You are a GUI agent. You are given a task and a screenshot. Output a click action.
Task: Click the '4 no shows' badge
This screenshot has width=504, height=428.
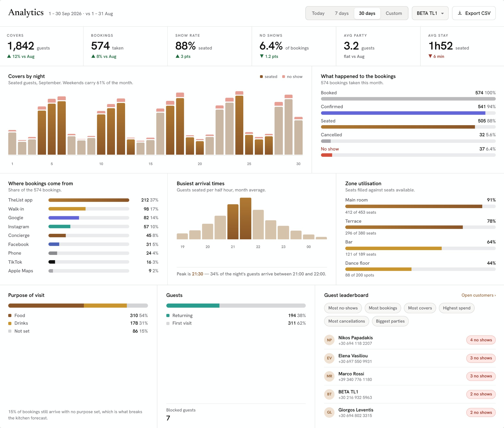481,340
